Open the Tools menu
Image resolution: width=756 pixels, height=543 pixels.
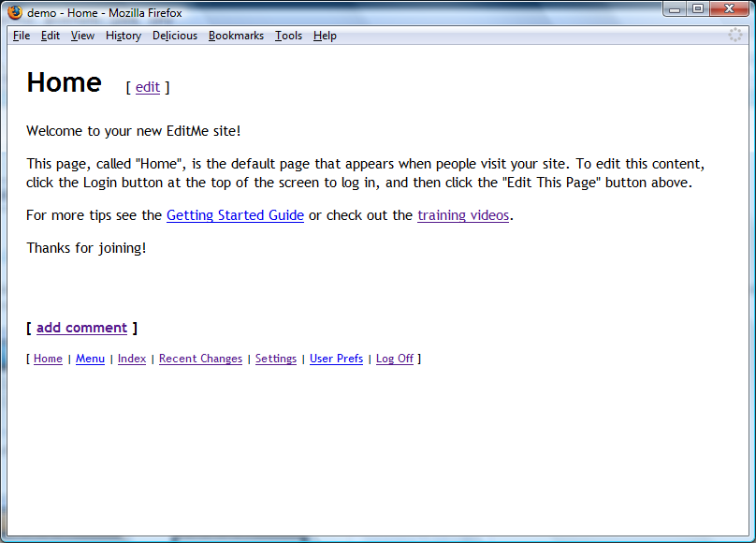(288, 36)
